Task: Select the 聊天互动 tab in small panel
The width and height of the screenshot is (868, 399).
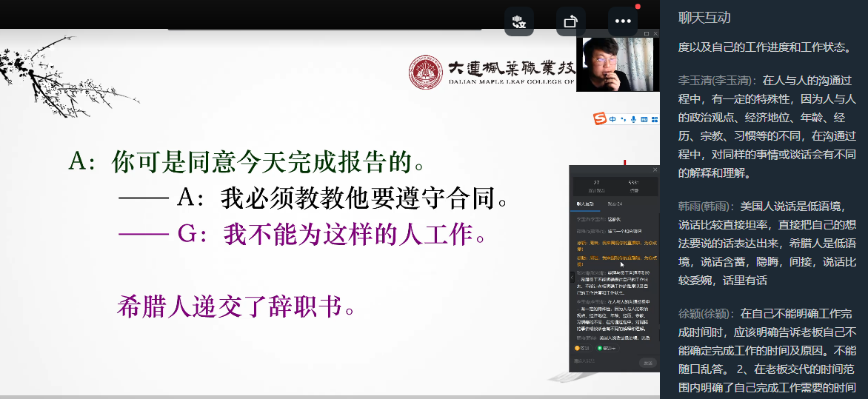Action: pos(585,203)
